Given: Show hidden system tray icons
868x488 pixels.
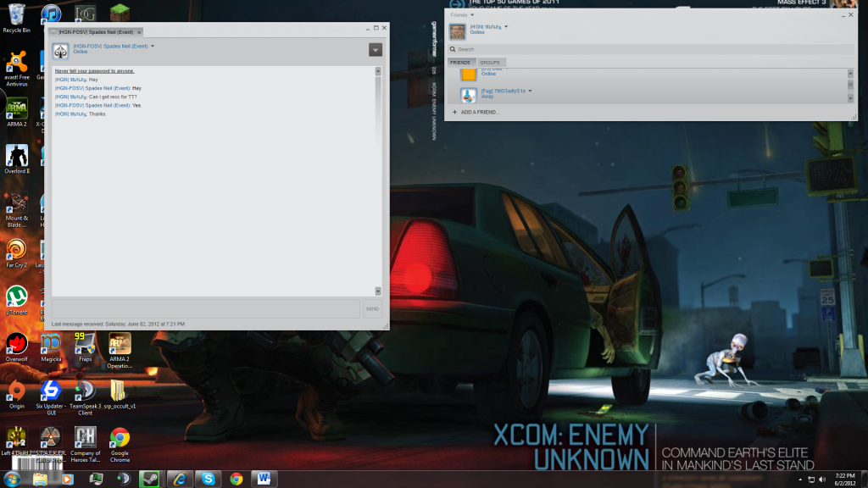Looking at the screenshot, I should (800, 480).
